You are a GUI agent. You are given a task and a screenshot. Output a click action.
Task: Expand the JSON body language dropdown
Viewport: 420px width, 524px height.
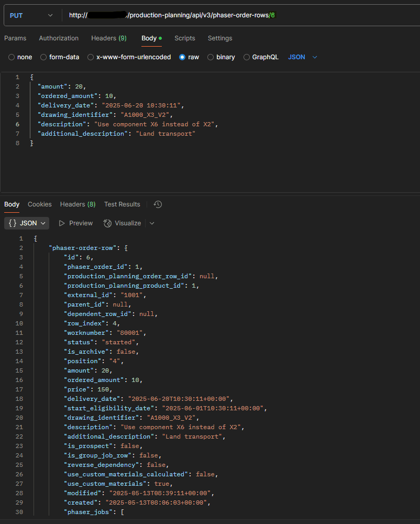[x=303, y=57]
